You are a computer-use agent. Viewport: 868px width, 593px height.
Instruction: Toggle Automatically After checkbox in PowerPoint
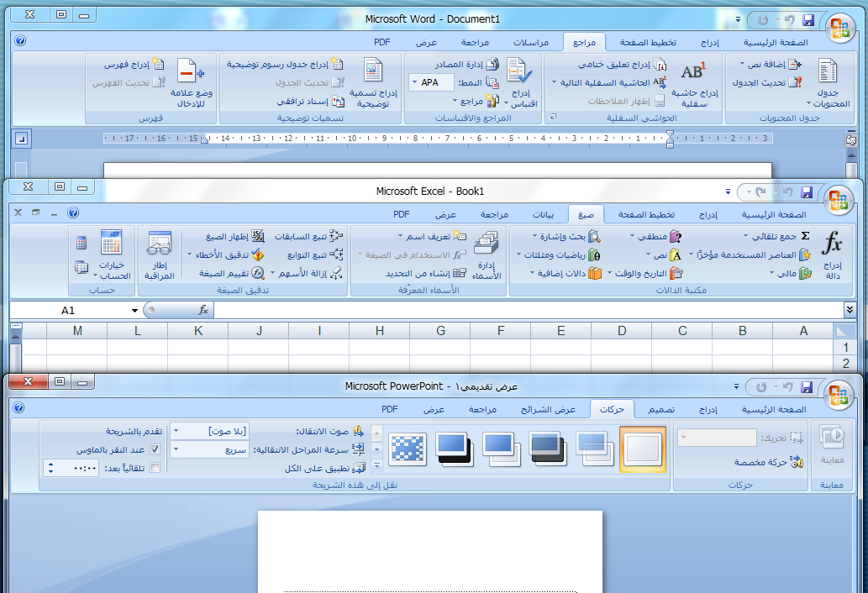pyautogui.click(x=155, y=468)
